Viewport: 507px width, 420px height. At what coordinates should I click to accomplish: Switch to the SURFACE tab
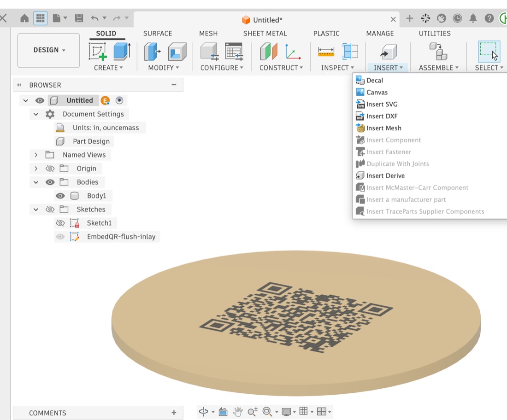click(x=158, y=33)
